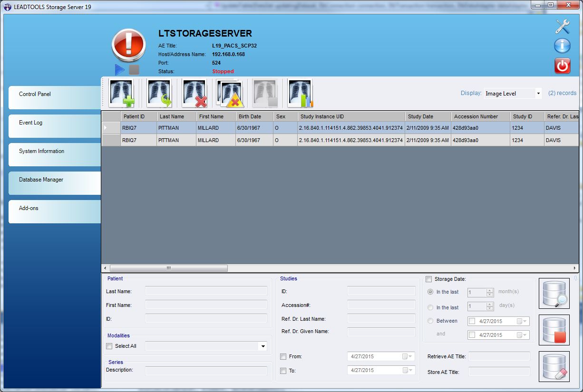Screen dimensions: 583x392
Task: Check the Select All modalities checkbox
Action: click(x=109, y=346)
